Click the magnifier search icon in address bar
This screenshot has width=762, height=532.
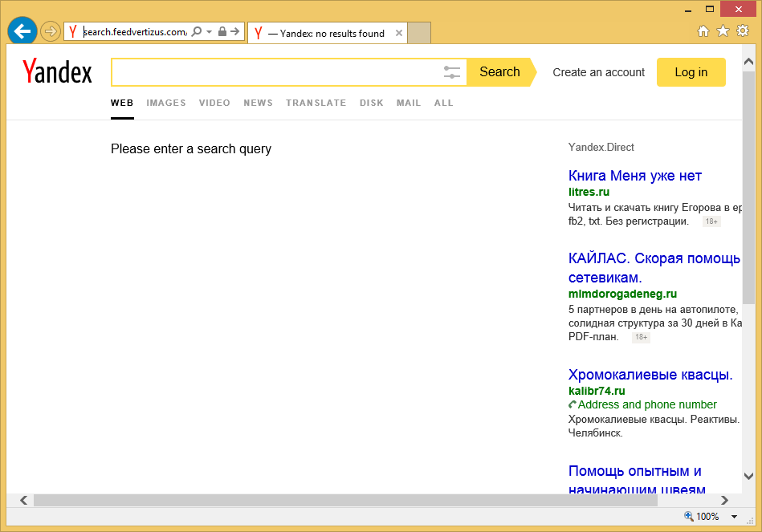pyautogui.click(x=197, y=32)
